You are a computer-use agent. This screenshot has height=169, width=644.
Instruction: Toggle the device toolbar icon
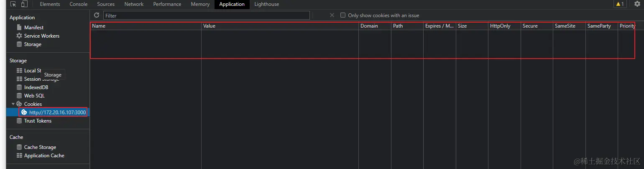pos(24,4)
